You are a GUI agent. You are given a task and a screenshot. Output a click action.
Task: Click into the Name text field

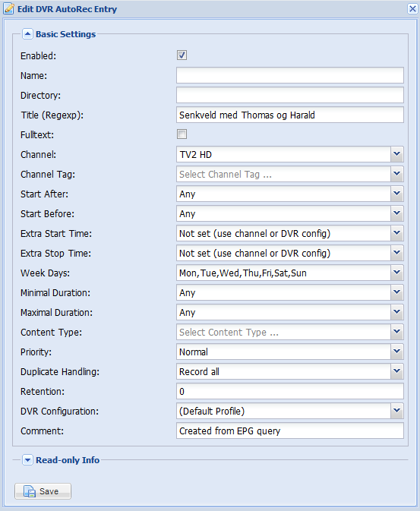[290, 75]
